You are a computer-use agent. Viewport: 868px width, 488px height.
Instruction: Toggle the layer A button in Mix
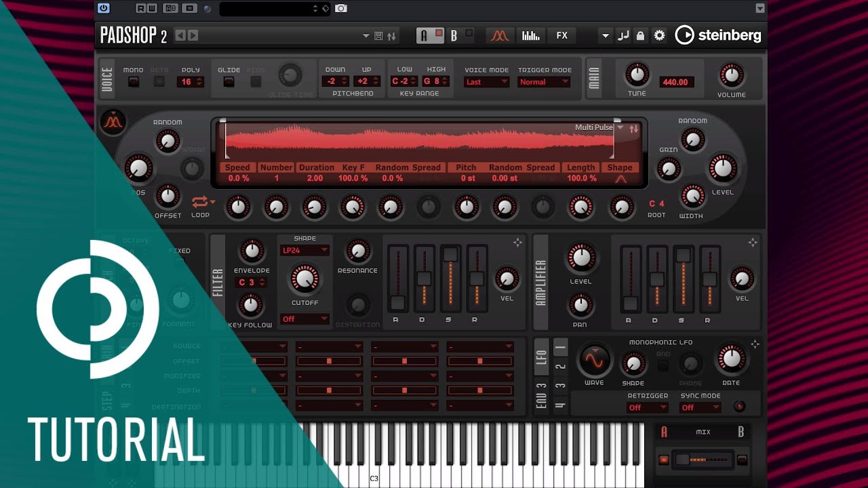[x=663, y=460]
